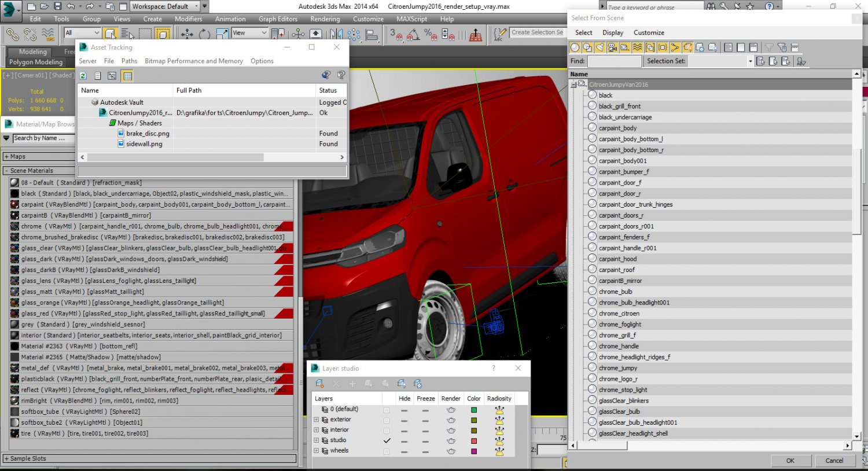Open the Selection Set dropdown

point(750,61)
